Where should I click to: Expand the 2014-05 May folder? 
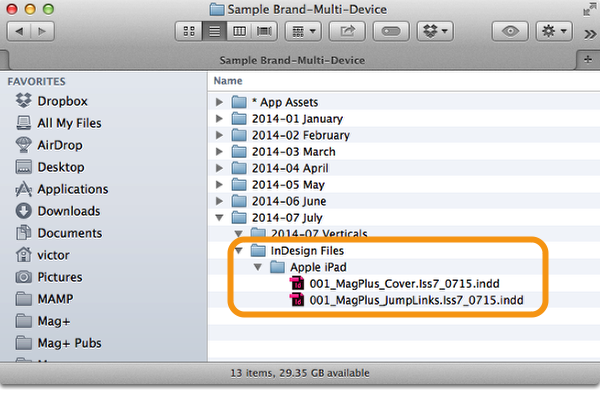(219, 184)
